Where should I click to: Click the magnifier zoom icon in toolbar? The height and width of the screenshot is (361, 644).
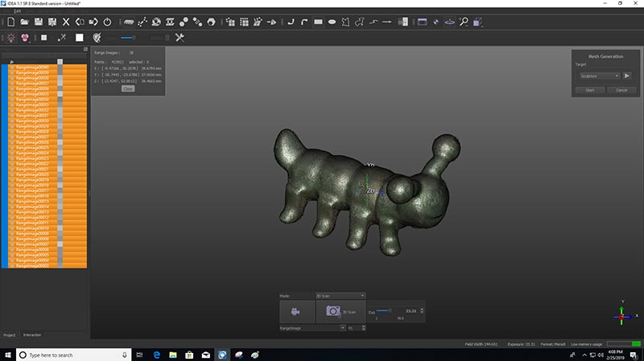click(464, 22)
